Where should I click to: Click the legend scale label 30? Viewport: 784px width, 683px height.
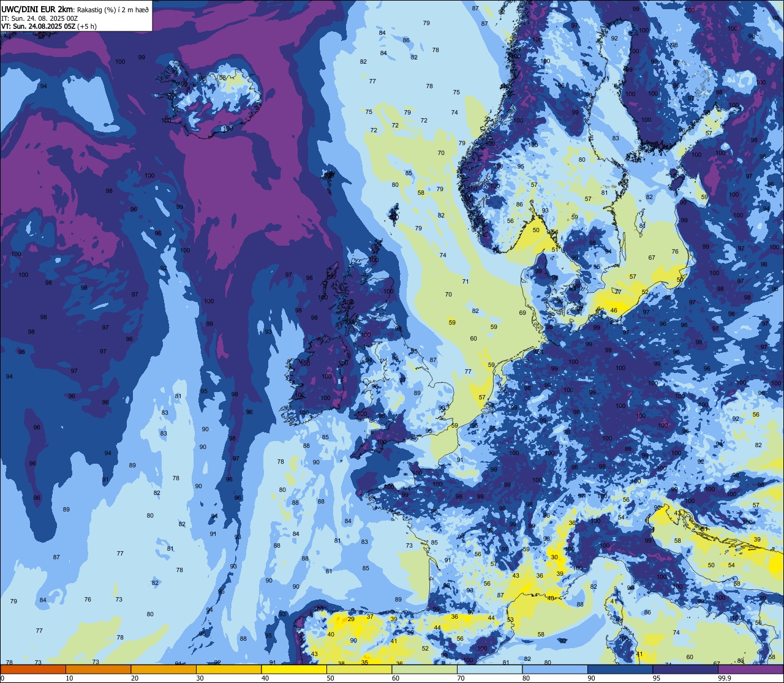click(200, 678)
